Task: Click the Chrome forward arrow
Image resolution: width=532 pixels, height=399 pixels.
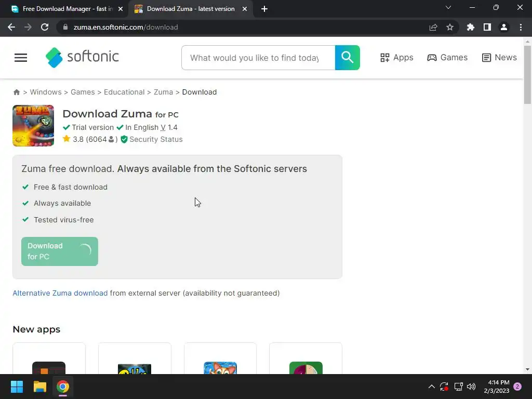Action: click(x=28, y=27)
